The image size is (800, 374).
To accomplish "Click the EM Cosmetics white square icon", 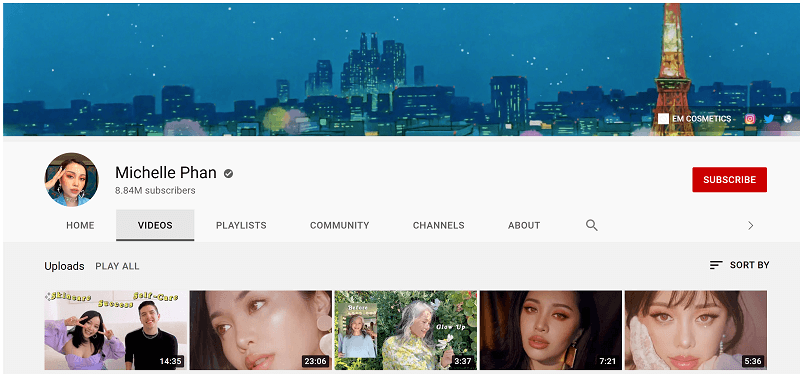I will (x=663, y=119).
